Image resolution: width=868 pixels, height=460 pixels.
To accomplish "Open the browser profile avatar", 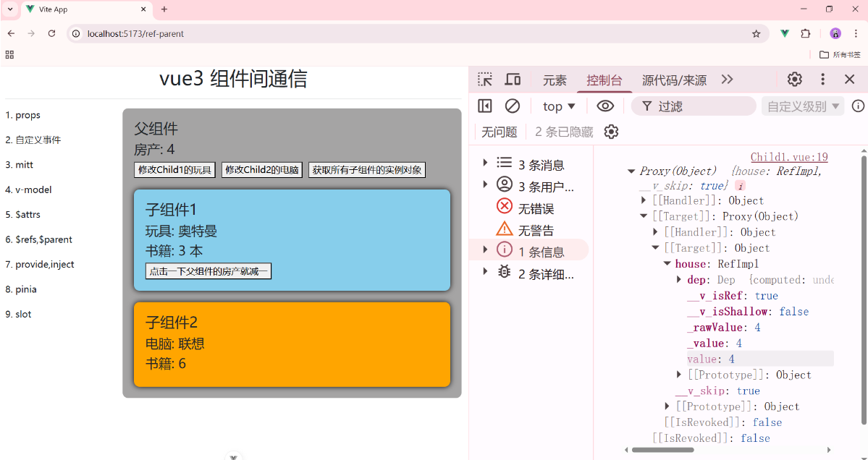I will click(x=835, y=34).
